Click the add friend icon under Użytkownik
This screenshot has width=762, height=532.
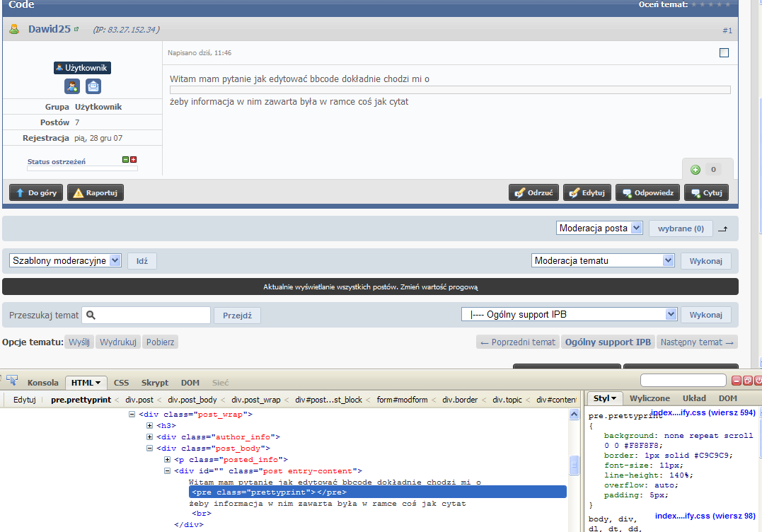pyautogui.click(x=71, y=86)
